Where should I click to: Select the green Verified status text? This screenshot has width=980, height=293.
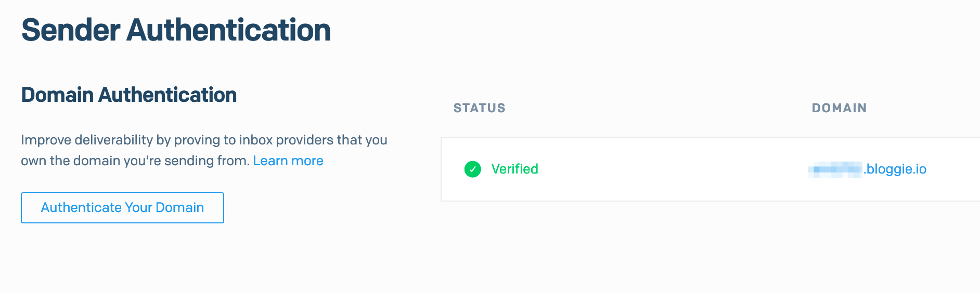pos(514,169)
